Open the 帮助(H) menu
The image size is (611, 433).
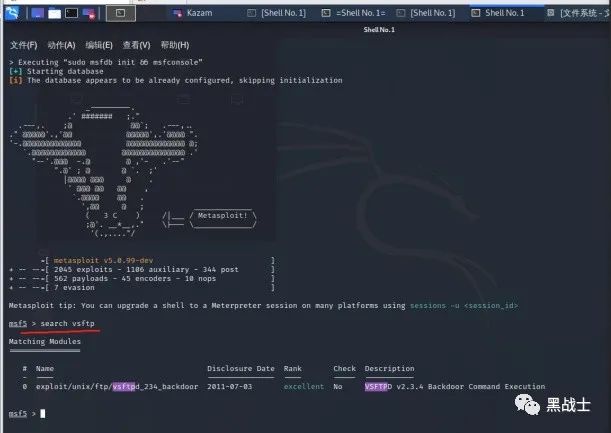pos(175,45)
